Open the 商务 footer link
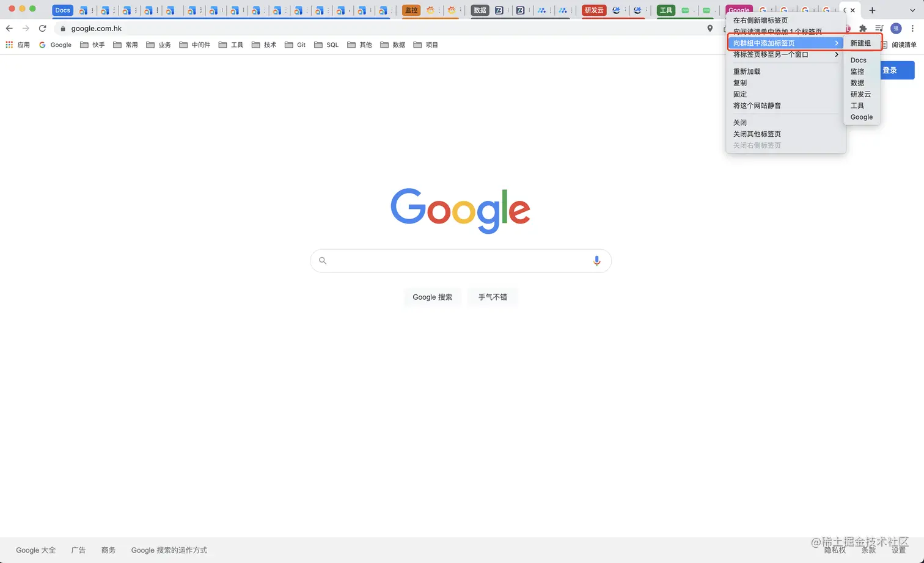This screenshot has height=563, width=924. pyautogui.click(x=108, y=550)
